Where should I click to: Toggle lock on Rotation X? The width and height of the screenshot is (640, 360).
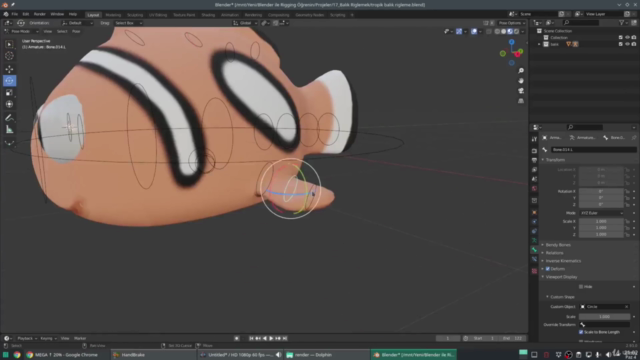pos(627,191)
